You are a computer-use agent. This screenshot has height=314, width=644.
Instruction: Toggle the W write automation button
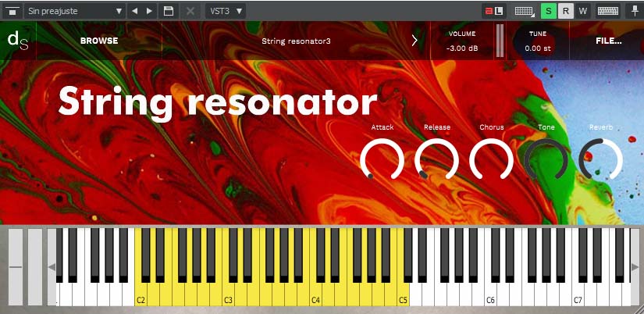pos(583,11)
